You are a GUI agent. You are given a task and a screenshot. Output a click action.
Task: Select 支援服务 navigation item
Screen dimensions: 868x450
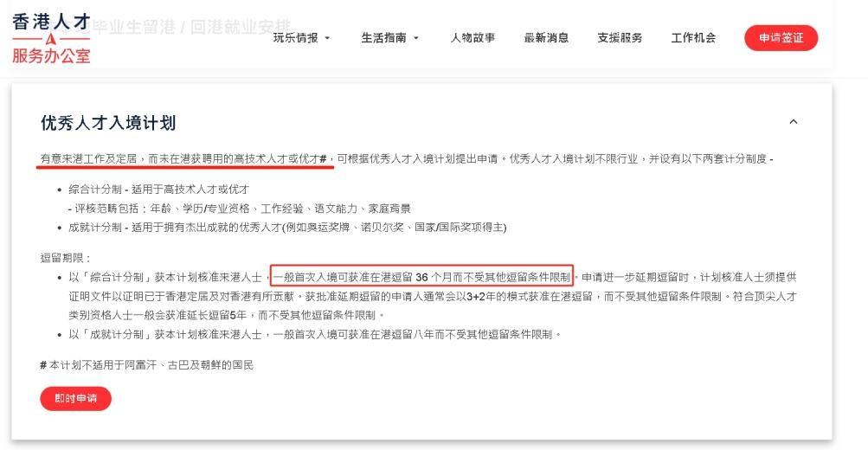pyautogui.click(x=620, y=37)
